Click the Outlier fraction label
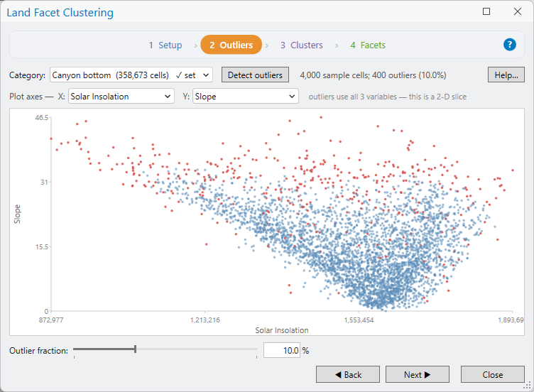The image size is (534, 392). tap(38, 350)
